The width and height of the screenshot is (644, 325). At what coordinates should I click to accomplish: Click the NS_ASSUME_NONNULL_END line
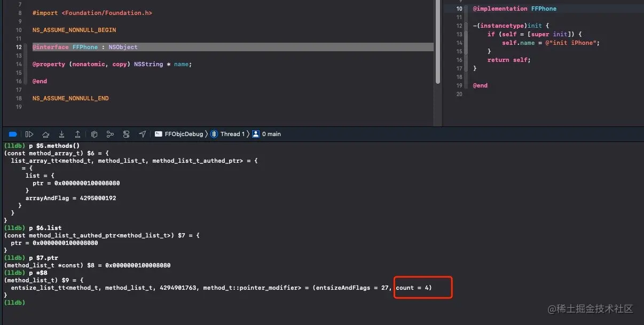coord(70,98)
